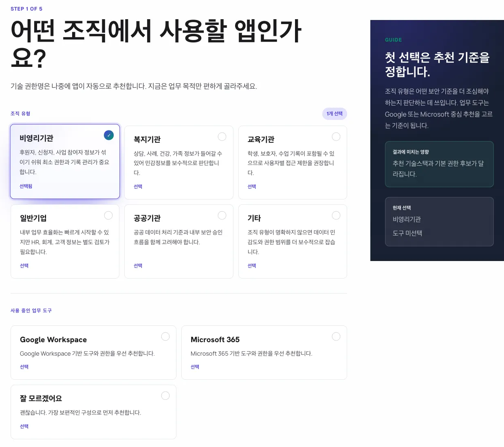Select the 일반기업 radio circle

[108, 215]
